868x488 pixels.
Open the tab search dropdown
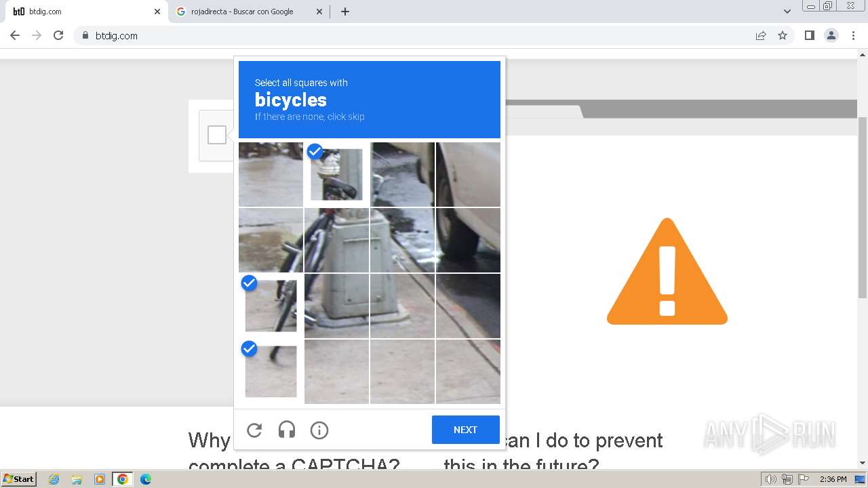click(x=787, y=12)
